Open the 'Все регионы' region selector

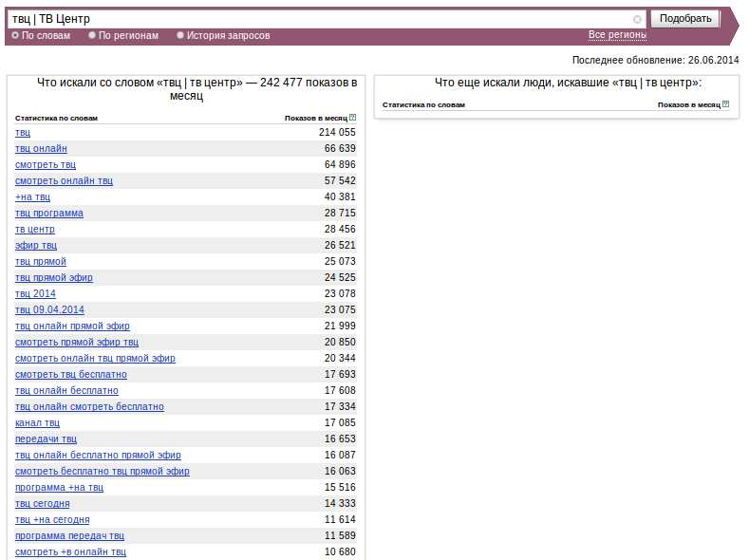(x=617, y=35)
